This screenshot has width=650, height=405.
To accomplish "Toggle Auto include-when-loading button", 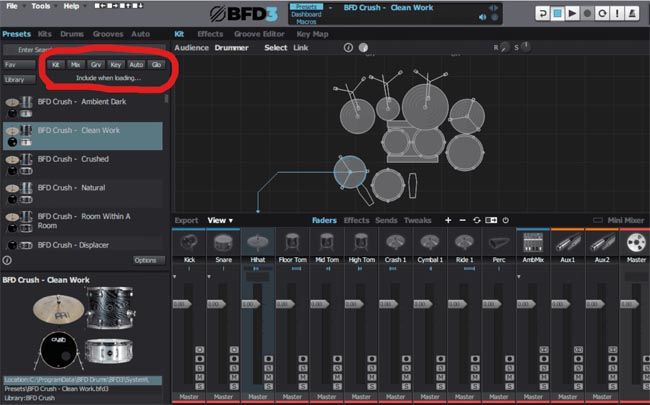I will pyautogui.click(x=136, y=65).
